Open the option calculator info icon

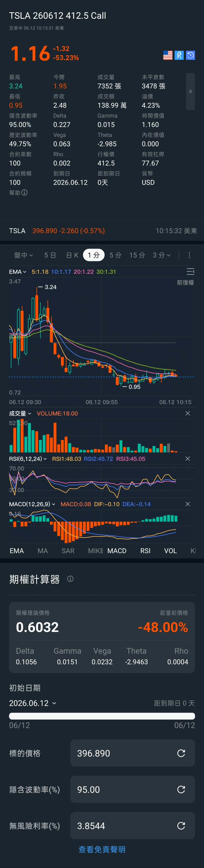(x=70, y=579)
